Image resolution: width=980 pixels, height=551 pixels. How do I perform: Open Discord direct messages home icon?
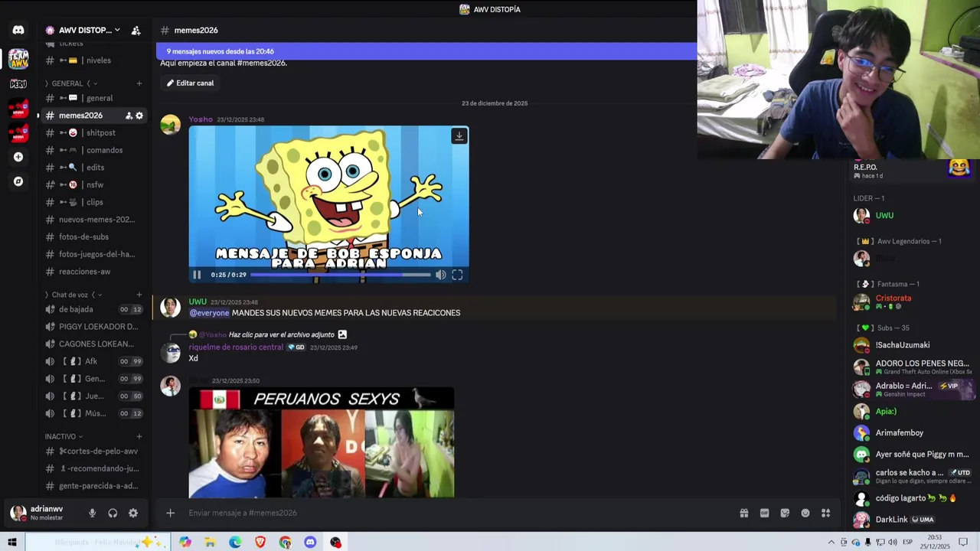click(18, 31)
